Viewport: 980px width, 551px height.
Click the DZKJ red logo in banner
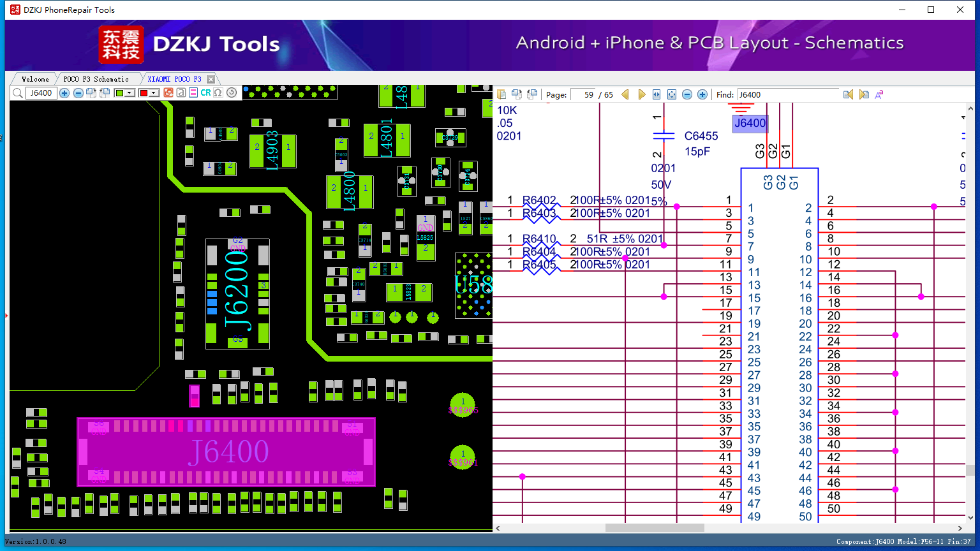click(x=121, y=45)
